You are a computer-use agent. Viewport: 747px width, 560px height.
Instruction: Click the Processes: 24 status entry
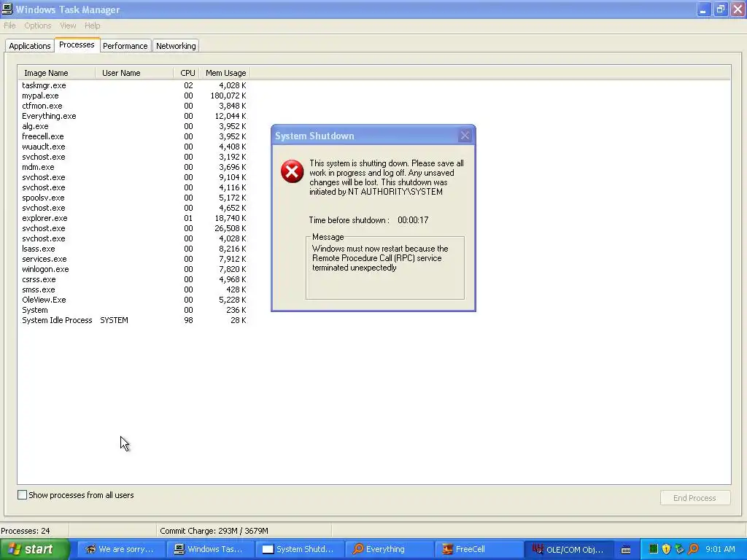[26, 531]
